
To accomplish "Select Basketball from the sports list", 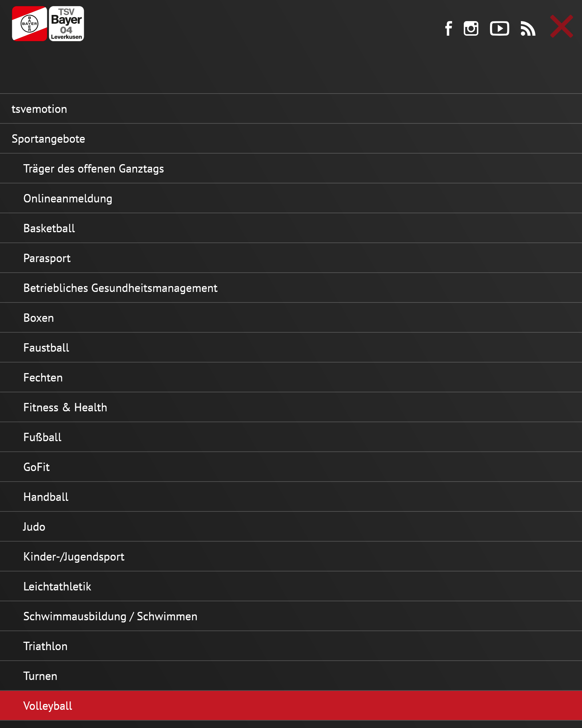I will click(x=49, y=228).
